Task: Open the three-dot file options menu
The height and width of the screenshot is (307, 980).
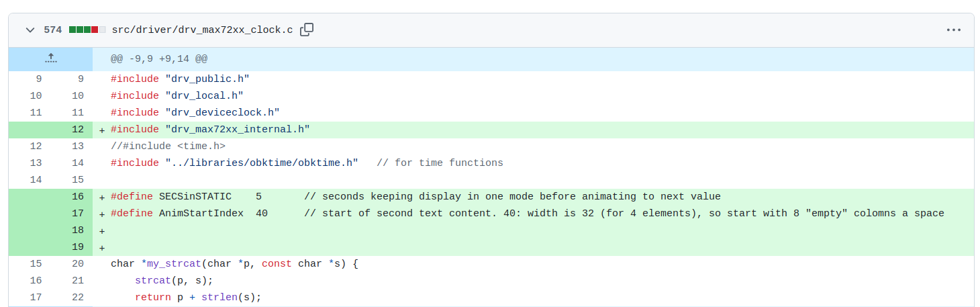Action: 954,30
